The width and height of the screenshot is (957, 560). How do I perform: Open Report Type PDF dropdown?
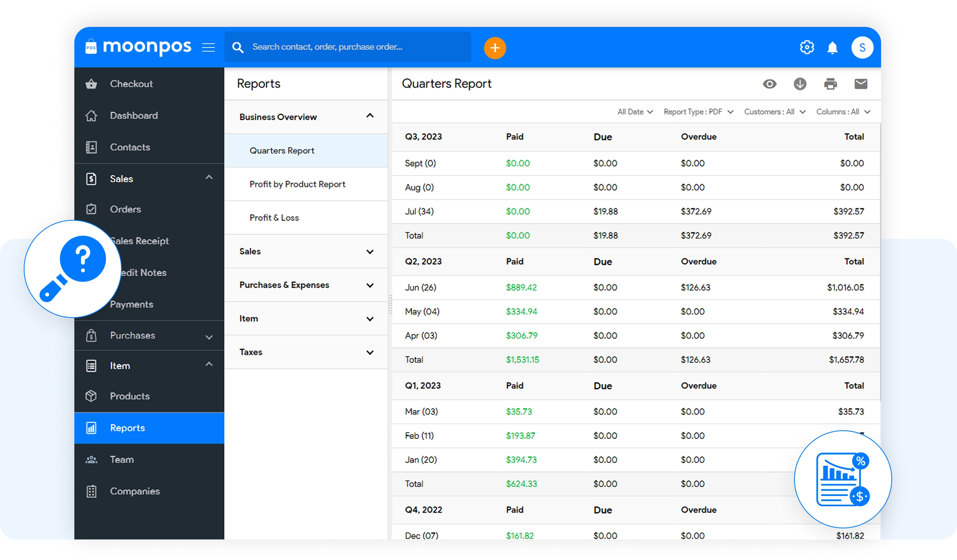(x=698, y=112)
